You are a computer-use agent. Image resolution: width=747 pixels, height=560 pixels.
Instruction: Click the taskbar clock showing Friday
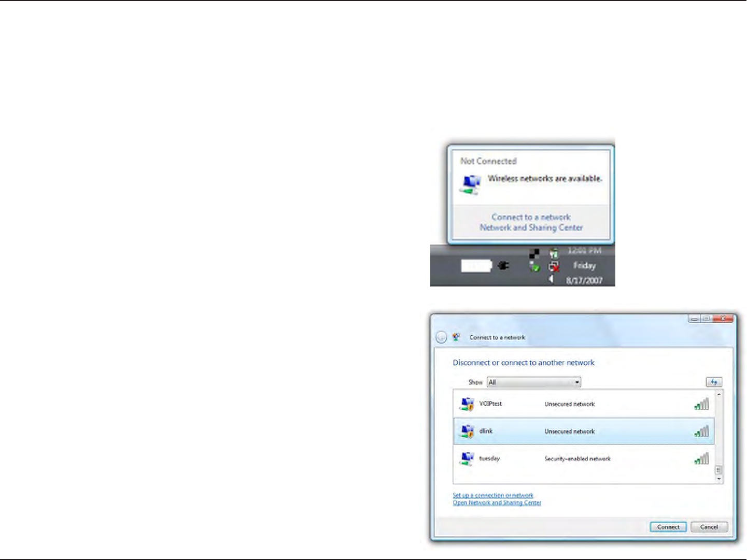click(584, 265)
